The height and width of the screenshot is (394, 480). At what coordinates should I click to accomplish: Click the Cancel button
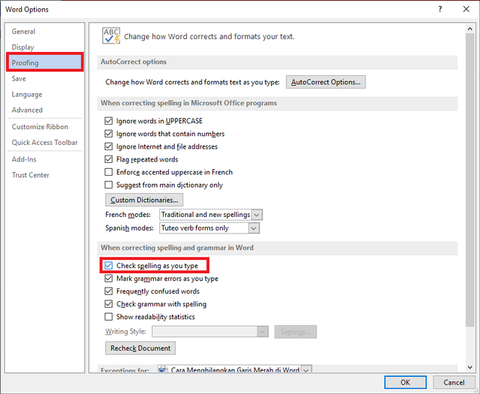(454, 382)
